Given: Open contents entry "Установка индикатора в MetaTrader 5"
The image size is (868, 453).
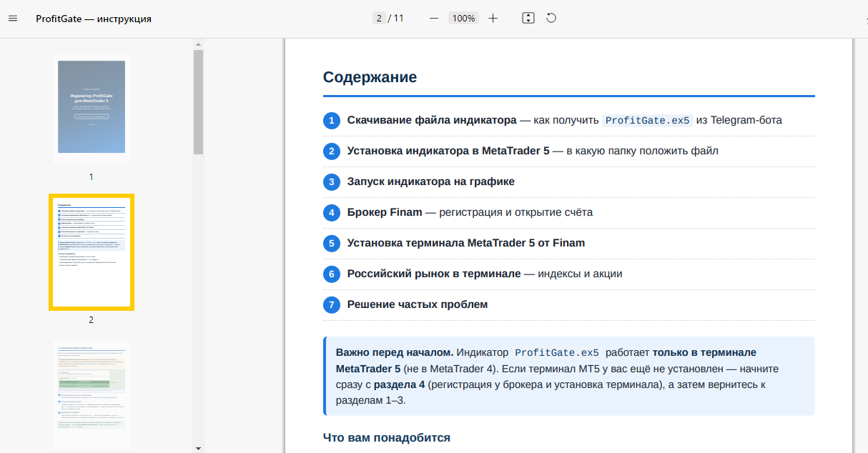Looking at the screenshot, I should pyautogui.click(x=448, y=151).
